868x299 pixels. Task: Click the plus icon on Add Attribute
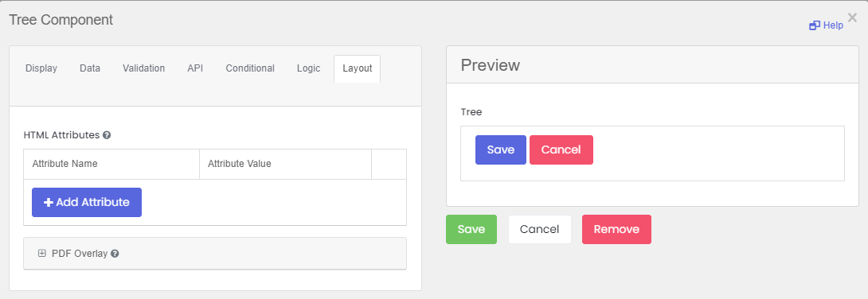(x=48, y=202)
